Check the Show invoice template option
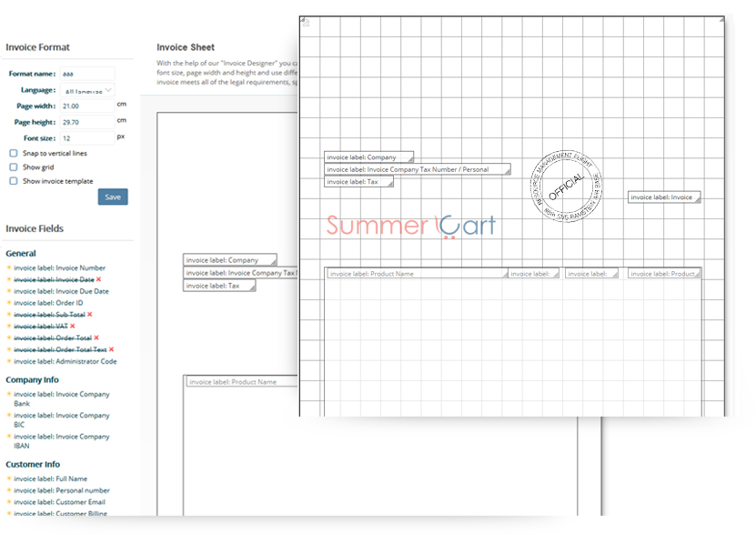The image size is (756, 535). [14, 181]
